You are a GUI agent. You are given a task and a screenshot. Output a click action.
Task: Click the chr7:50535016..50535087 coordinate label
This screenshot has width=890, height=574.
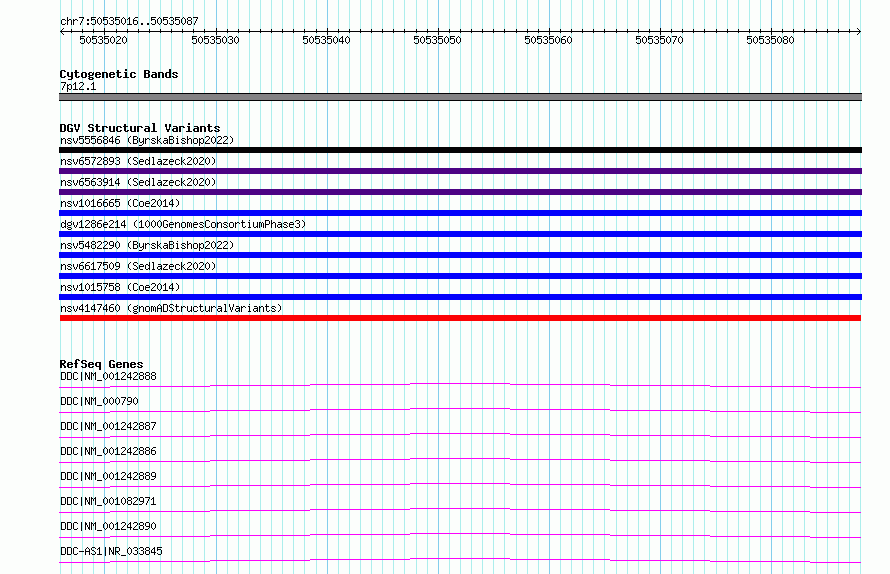[x=129, y=21]
